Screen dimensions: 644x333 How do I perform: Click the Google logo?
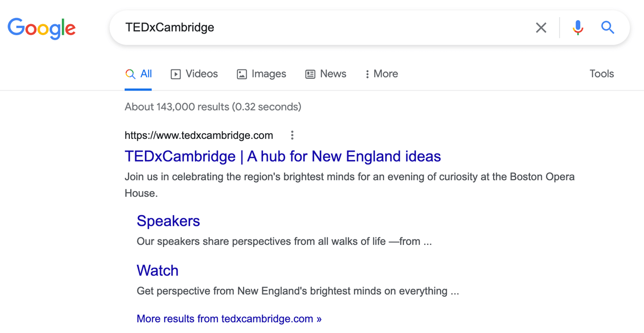coord(41,29)
